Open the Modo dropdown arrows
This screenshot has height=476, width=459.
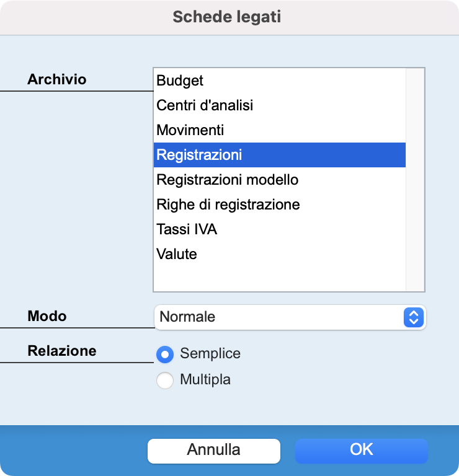pyautogui.click(x=414, y=317)
